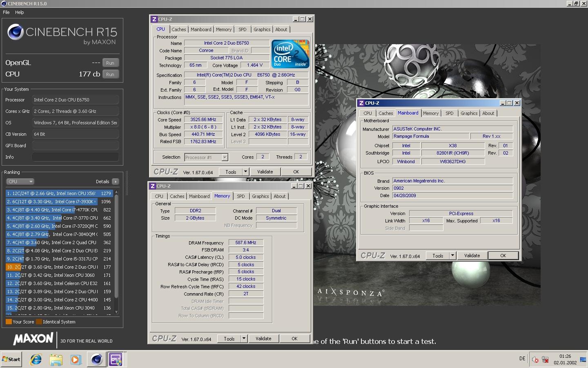Image resolution: width=588 pixels, height=368 pixels.
Task: Open Mainboard tab in top CPU-Z window
Action: 201,29
